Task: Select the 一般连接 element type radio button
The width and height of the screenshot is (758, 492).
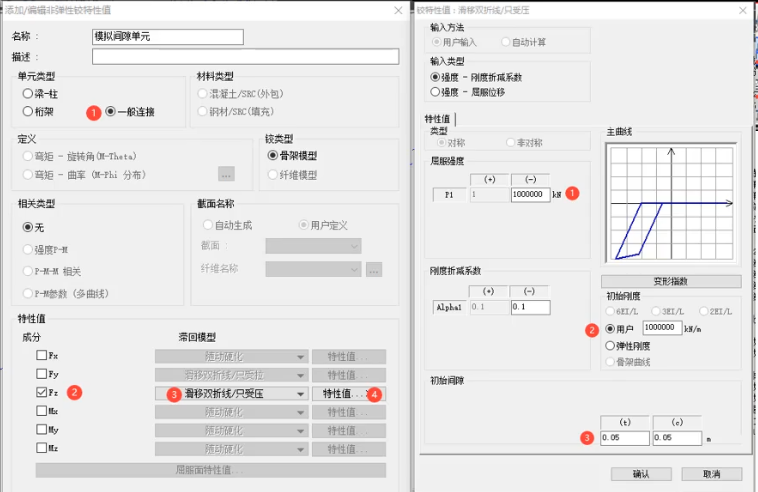Action: [x=111, y=112]
